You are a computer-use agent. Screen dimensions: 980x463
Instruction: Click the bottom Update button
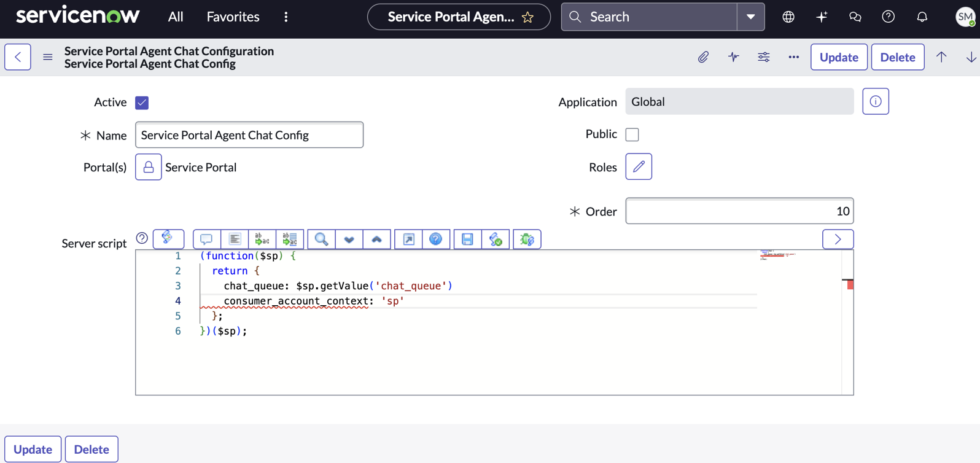33,449
